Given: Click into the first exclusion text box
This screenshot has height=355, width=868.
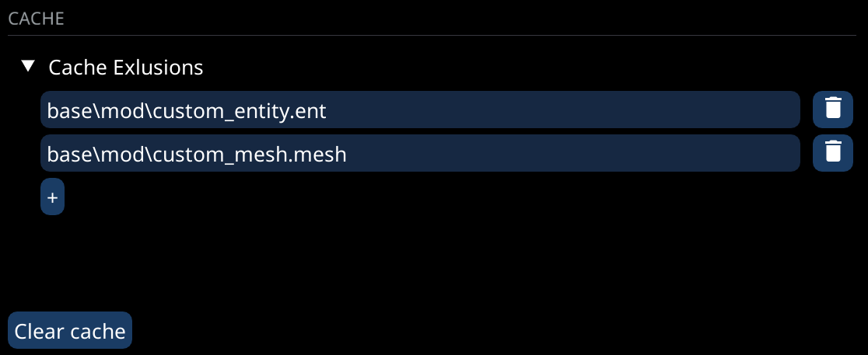Looking at the screenshot, I should point(420,110).
